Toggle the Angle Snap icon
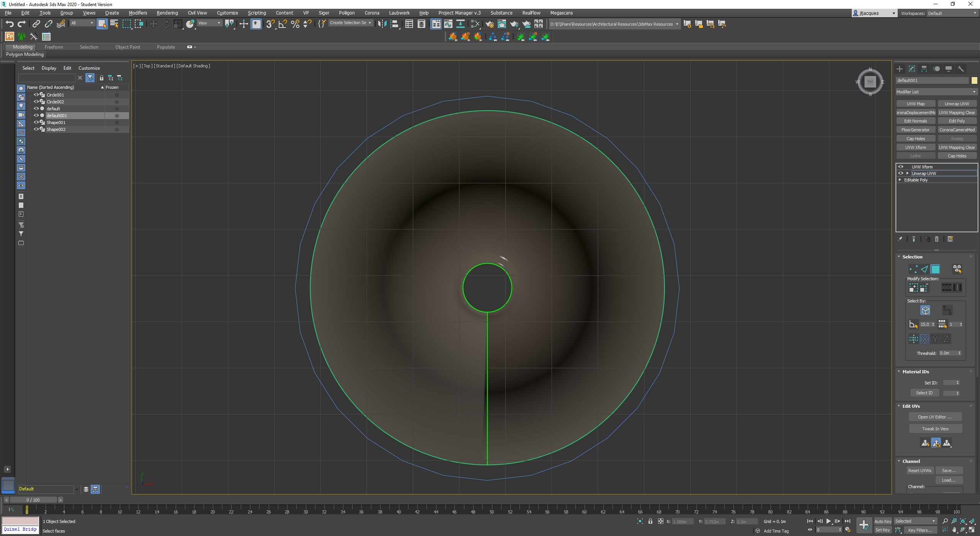 (x=283, y=24)
